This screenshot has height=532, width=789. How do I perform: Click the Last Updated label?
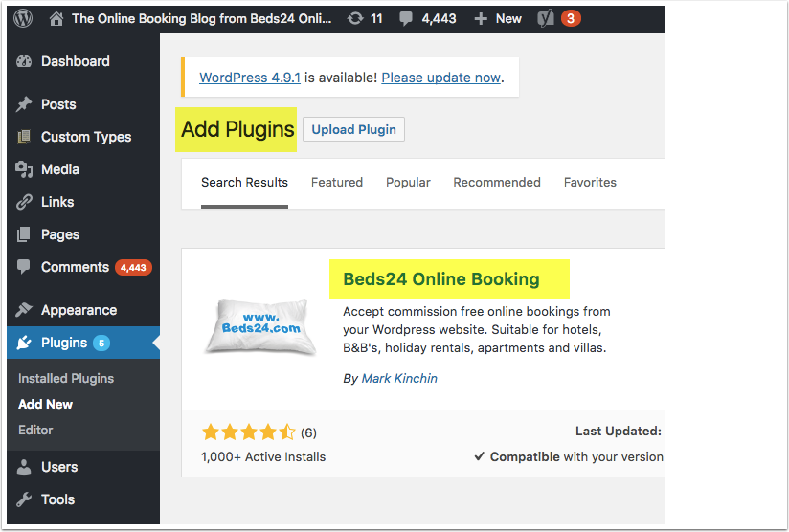pos(619,431)
